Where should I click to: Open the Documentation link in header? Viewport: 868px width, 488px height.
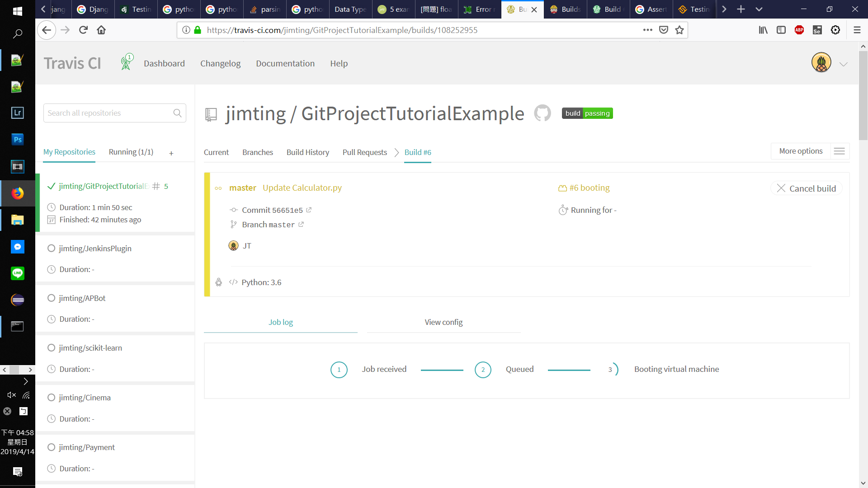pyautogui.click(x=285, y=63)
